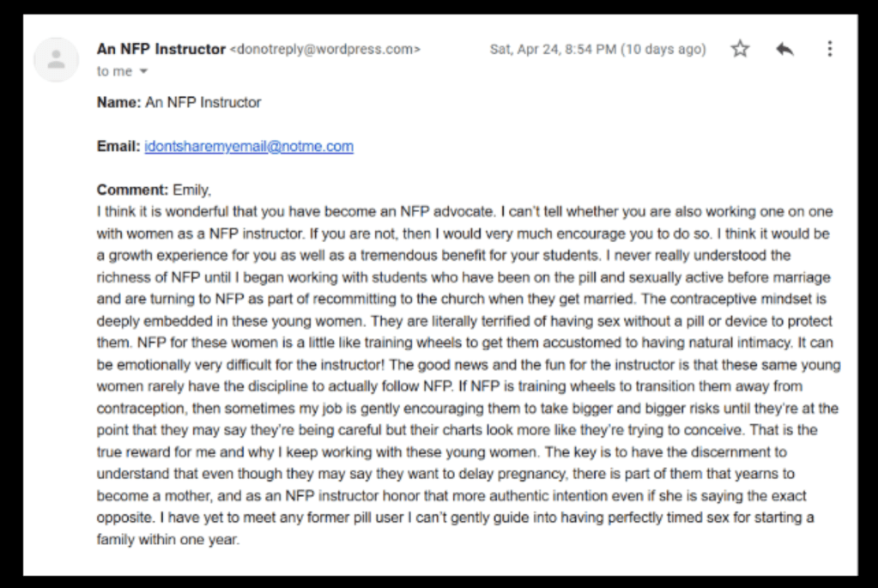Click the bold "Email:" label
This screenshot has height=588, width=878.
pyautogui.click(x=118, y=147)
